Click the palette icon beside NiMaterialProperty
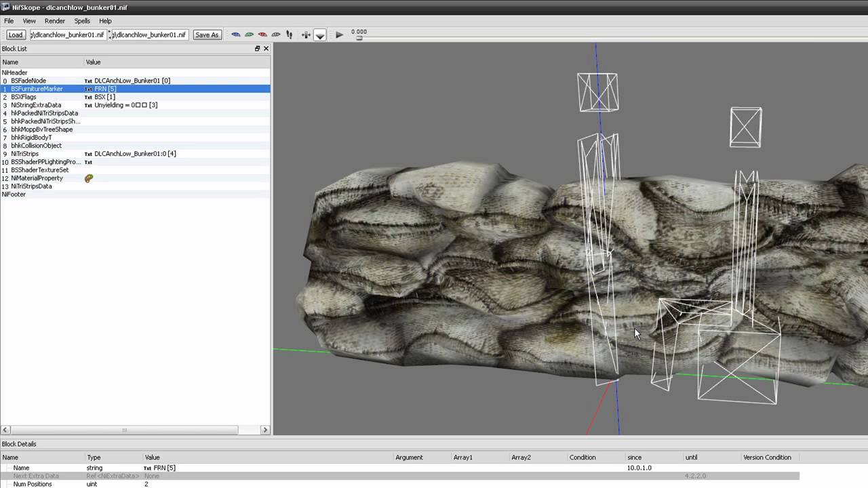 coord(89,178)
